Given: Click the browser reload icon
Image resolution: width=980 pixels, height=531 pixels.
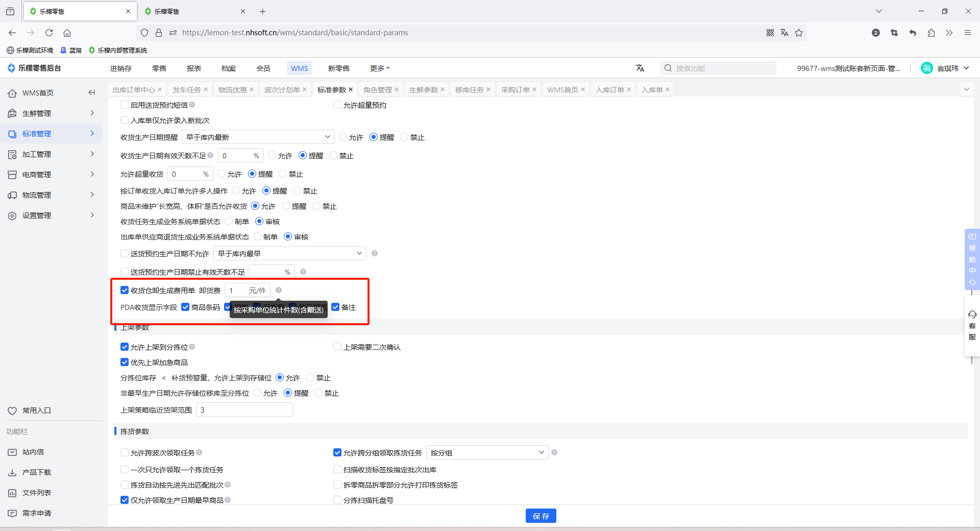Looking at the screenshot, I should (x=49, y=33).
